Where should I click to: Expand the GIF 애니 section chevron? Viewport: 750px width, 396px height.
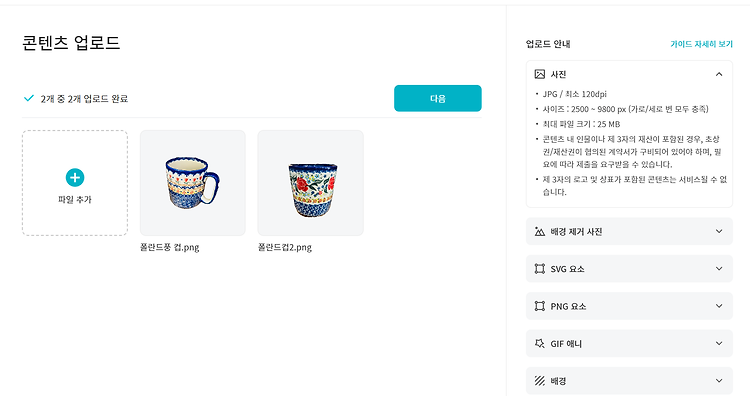(x=718, y=343)
